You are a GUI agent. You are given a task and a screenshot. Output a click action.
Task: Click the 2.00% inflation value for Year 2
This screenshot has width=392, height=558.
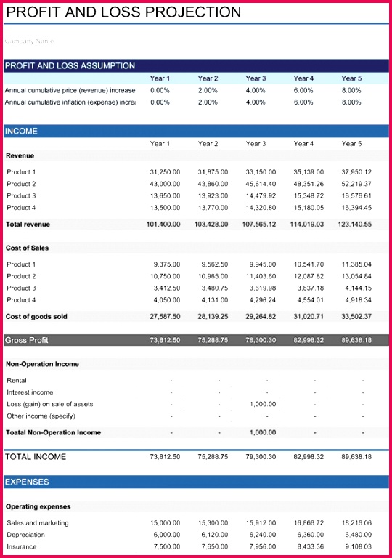(x=208, y=102)
